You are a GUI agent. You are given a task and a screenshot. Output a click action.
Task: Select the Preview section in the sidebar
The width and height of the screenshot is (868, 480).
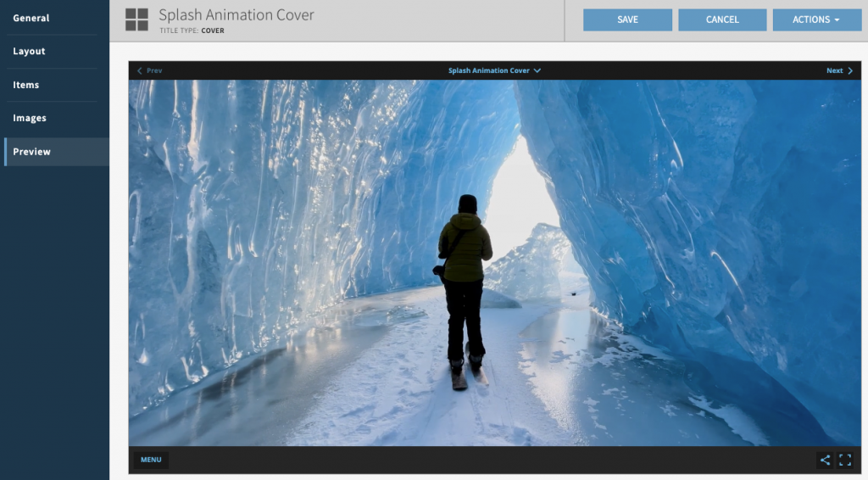pos(57,152)
